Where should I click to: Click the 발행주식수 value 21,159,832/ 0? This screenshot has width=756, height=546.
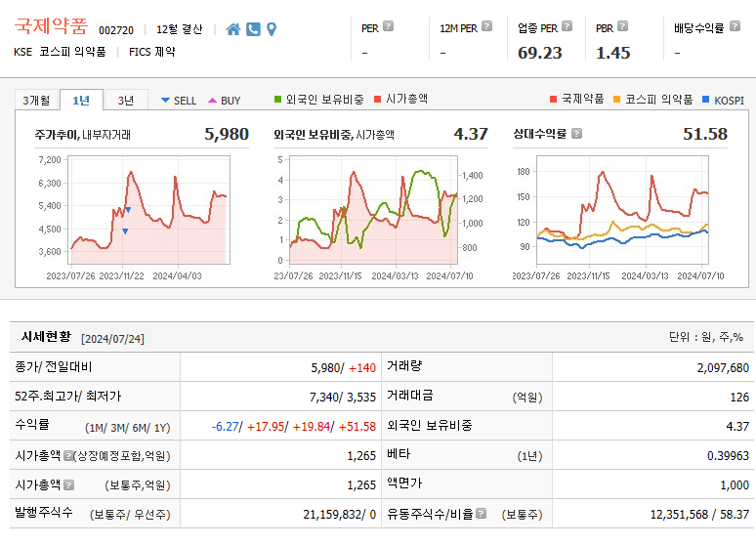click(x=340, y=515)
